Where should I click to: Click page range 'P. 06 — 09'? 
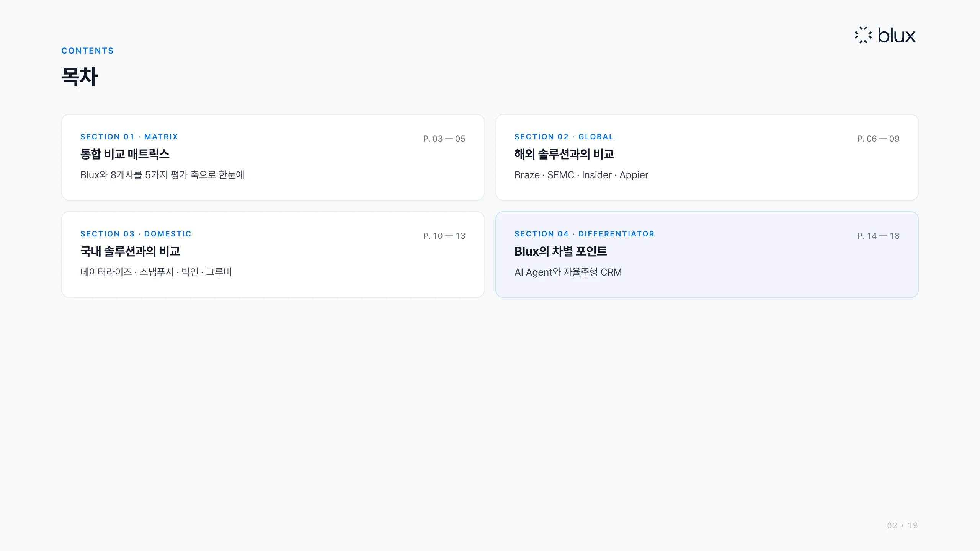point(878,139)
